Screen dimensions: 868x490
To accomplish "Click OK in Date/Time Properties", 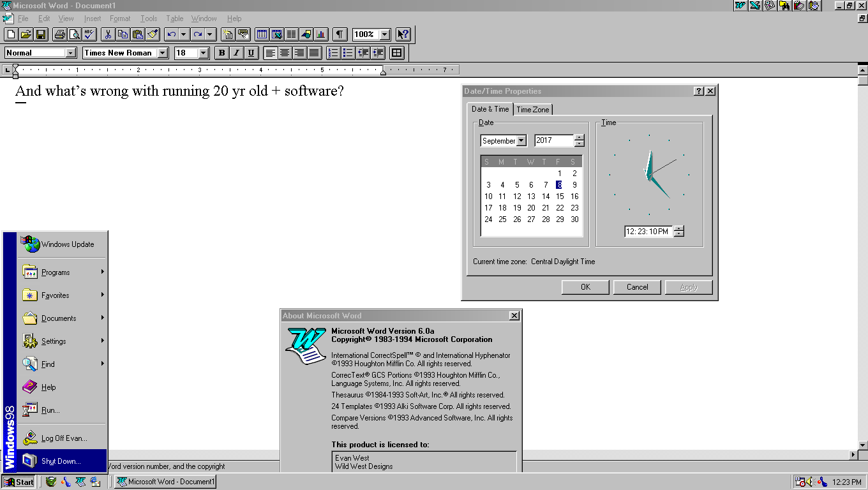I will (x=585, y=287).
